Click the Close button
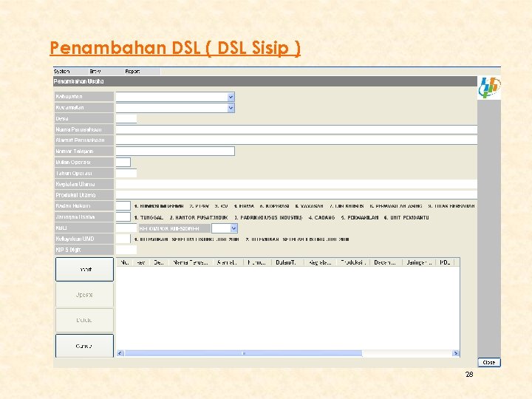Screen dimensions: 532x399 tap(489, 362)
